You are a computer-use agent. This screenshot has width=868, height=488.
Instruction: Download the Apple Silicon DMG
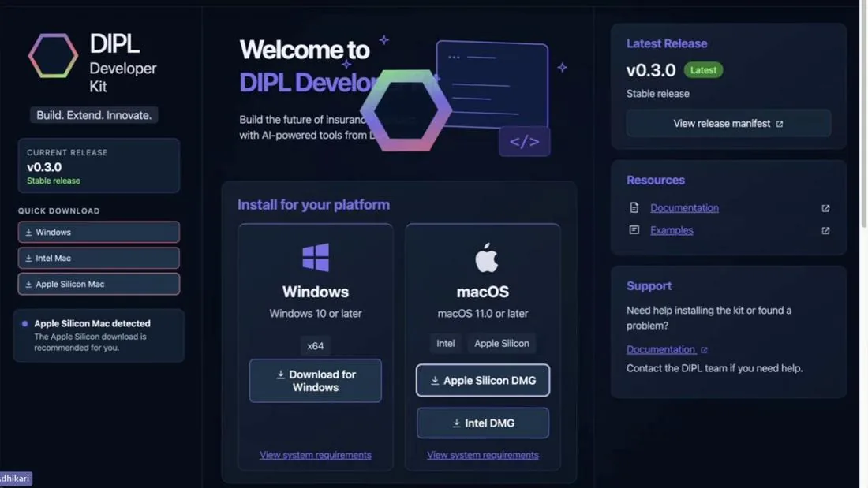coord(483,380)
